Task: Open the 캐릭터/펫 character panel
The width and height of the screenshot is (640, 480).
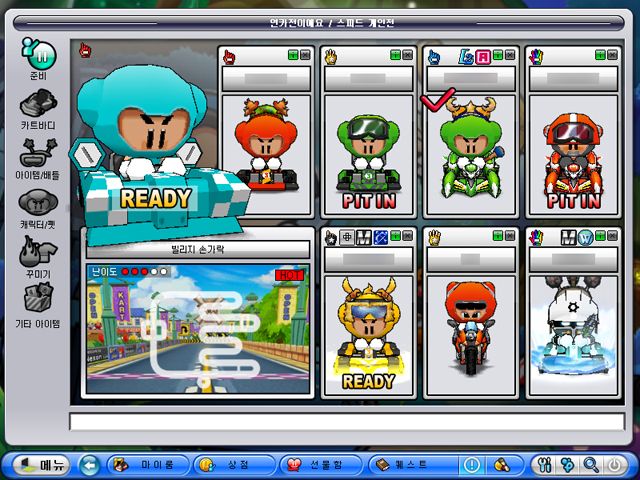Action: tap(38, 208)
